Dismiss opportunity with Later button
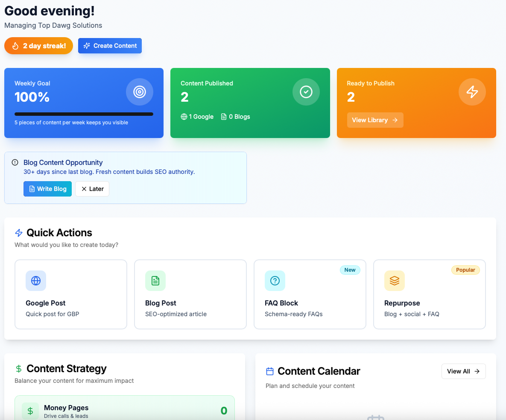506x420 pixels. click(x=92, y=189)
